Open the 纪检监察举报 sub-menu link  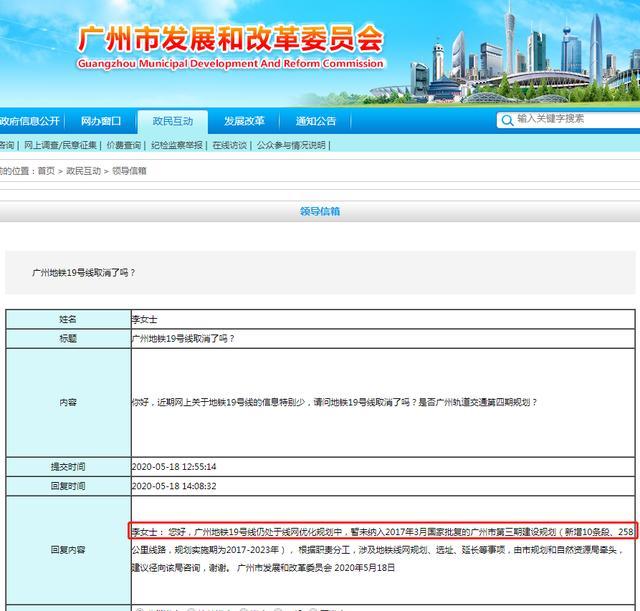(x=177, y=145)
